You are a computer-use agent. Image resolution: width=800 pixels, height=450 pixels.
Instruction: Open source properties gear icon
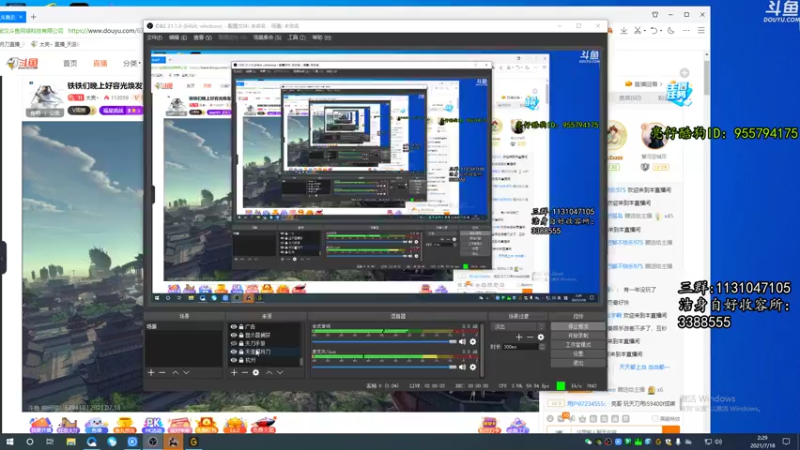coord(256,372)
